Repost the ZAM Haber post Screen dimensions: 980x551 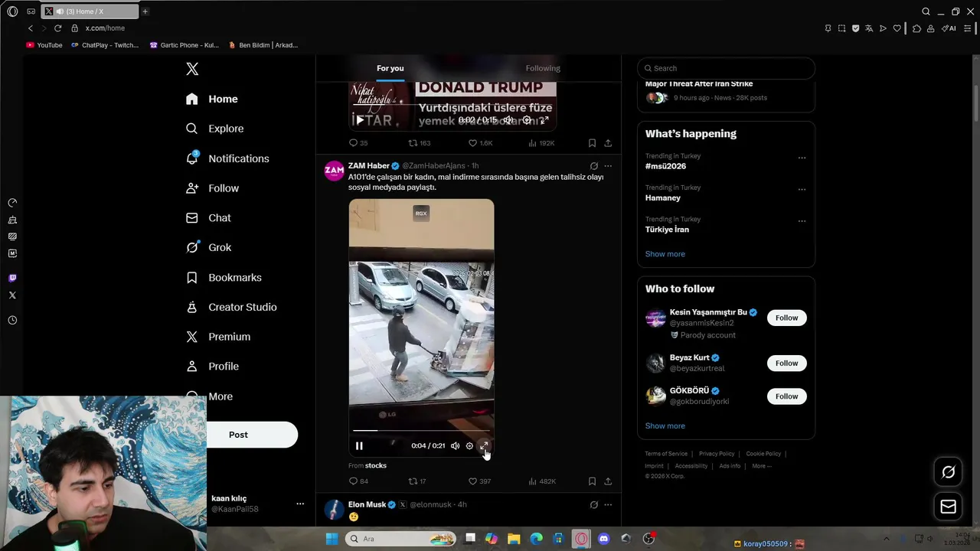[x=417, y=481]
